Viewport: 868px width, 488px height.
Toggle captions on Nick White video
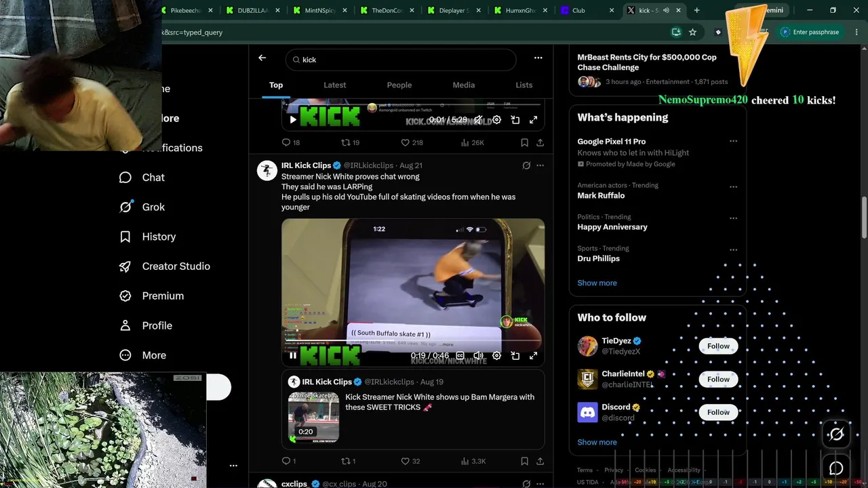coord(460,355)
